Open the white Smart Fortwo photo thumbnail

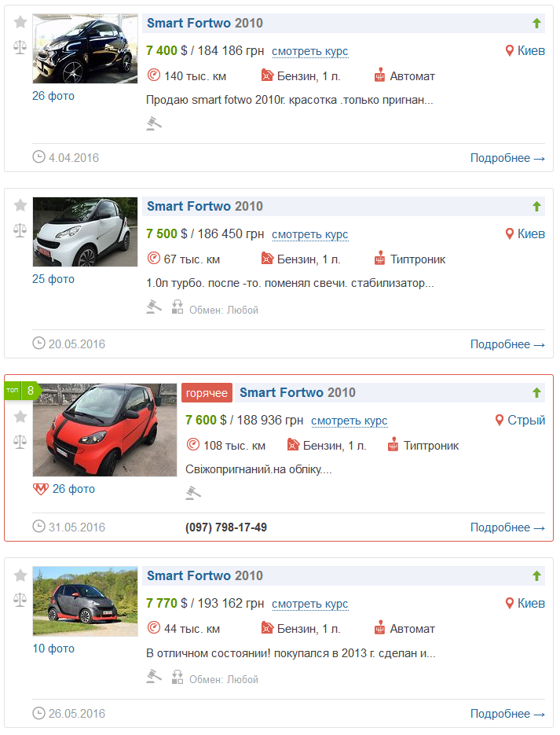coord(85,232)
